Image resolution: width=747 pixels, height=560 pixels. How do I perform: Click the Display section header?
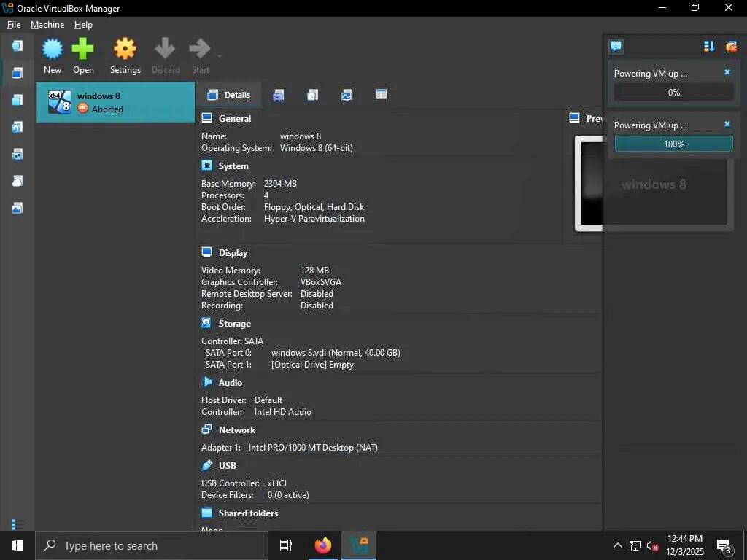pos(233,253)
